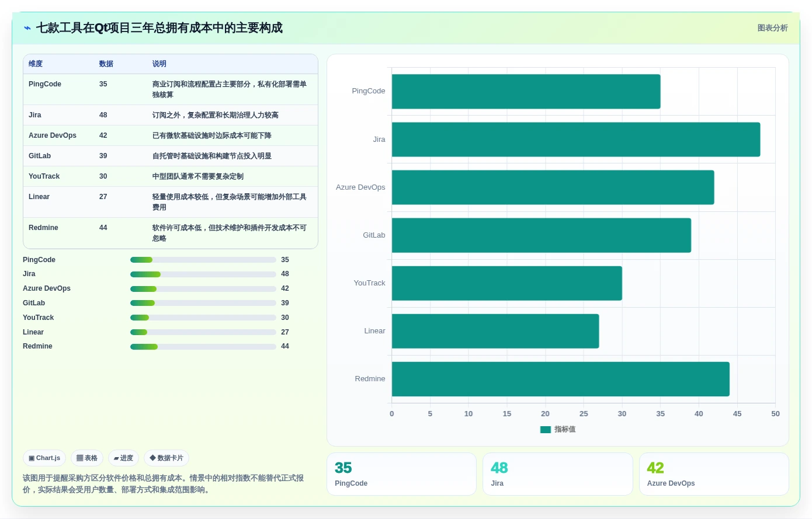This screenshot has height=519, width=812.
Task: Select the 表格 tag chip
Action: tap(87, 458)
